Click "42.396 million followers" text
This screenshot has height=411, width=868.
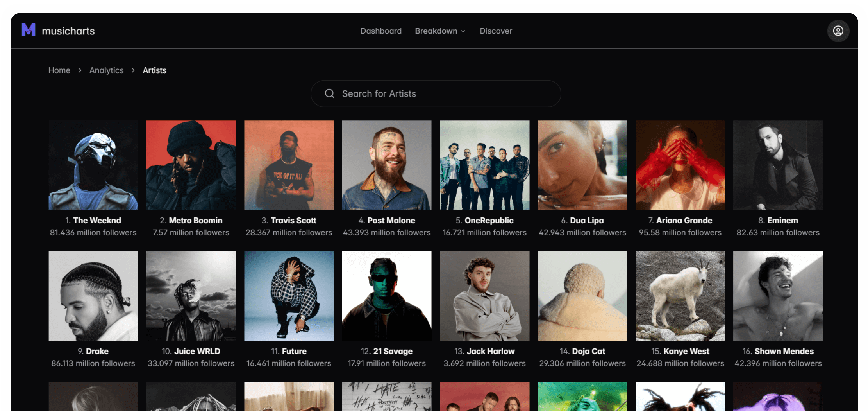778,363
